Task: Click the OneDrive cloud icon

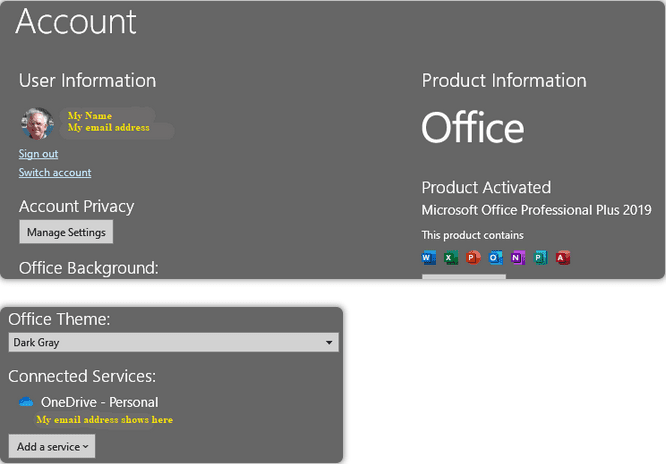Action: [x=26, y=402]
